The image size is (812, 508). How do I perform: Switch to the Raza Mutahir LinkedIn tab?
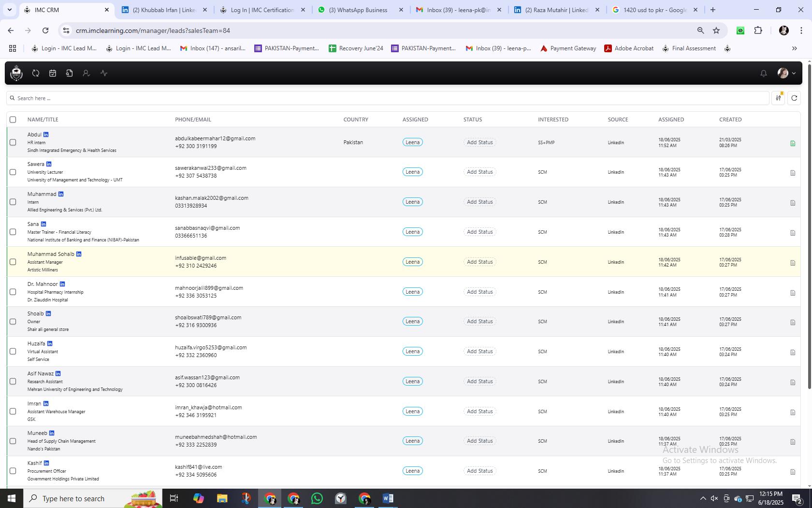pos(557,10)
